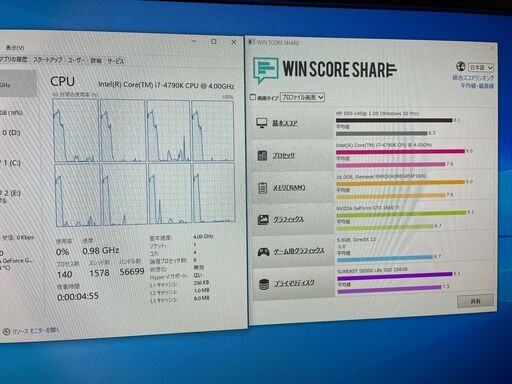Image resolution: width=512 pixels, height=384 pixels.
Task: Click the purple 8.1 primary disk score bar
Action: click(x=395, y=276)
